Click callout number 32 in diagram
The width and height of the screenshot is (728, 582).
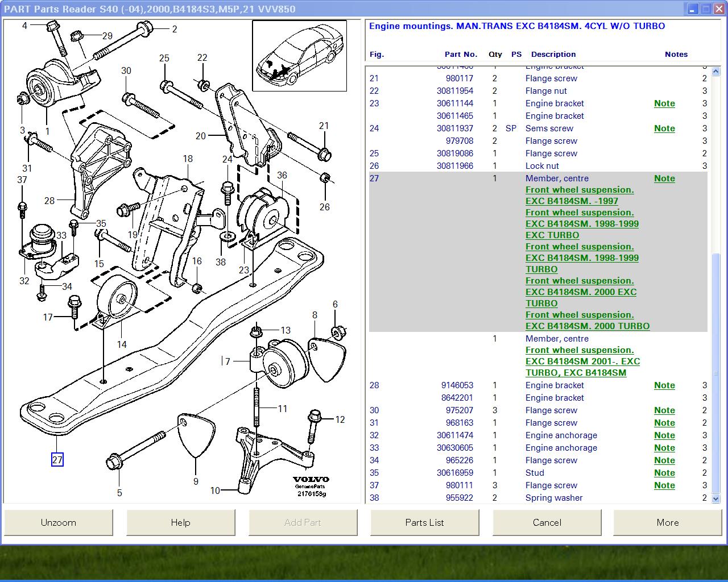(x=24, y=281)
